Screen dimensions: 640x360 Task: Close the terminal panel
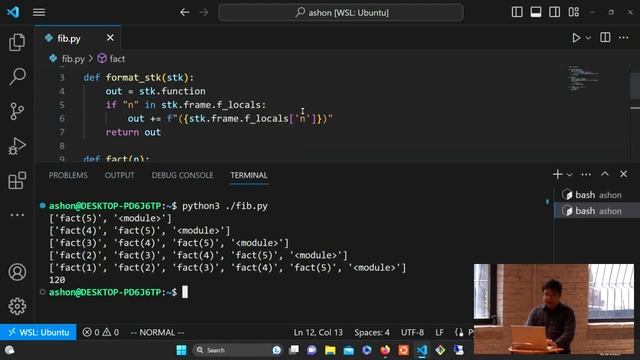pos(623,174)
